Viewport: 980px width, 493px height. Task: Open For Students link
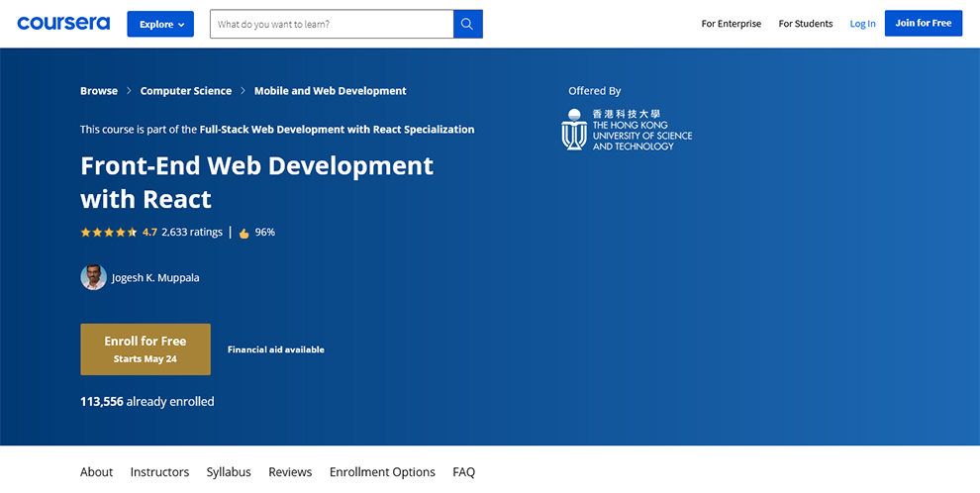(806, 24)
